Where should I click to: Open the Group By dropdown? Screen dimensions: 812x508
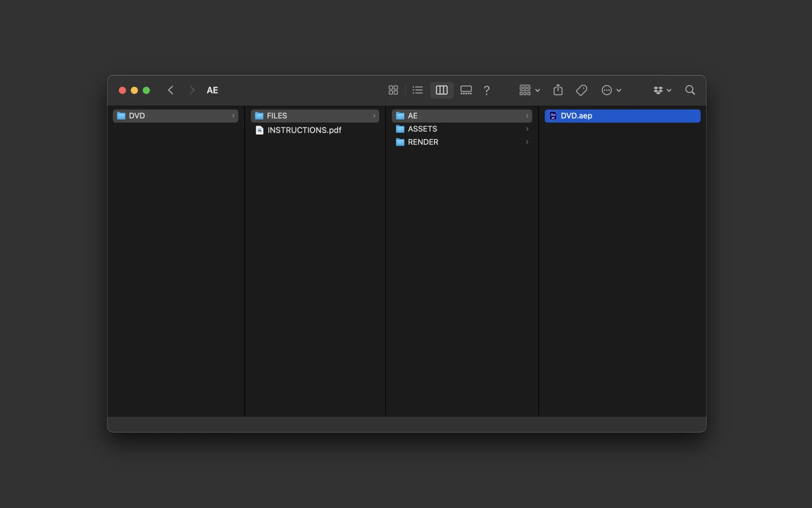pyautogui.click(x=529, y=90)
